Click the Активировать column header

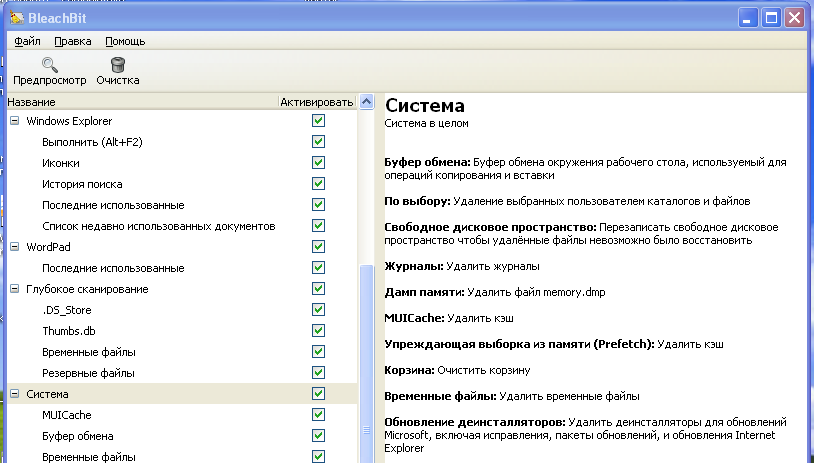(x=317, y=102)
